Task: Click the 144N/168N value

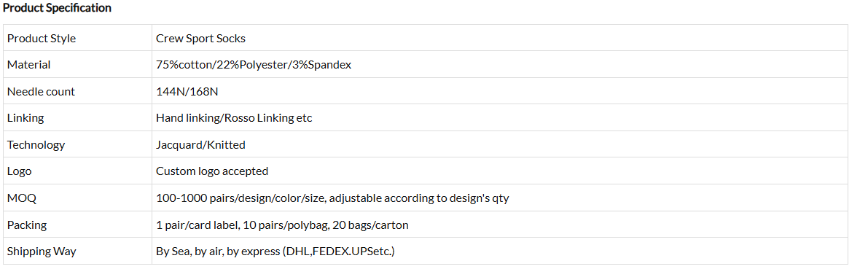Action: pyautogui.click(x=187, y=92)
